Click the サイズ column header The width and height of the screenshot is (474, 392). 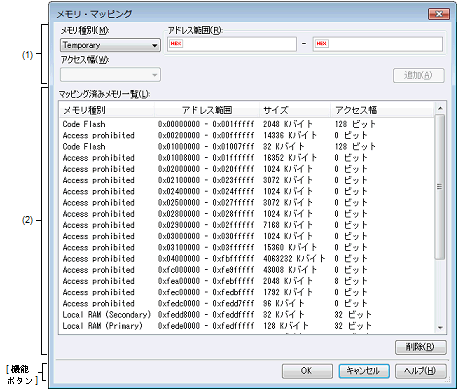(x=295, y=110)
